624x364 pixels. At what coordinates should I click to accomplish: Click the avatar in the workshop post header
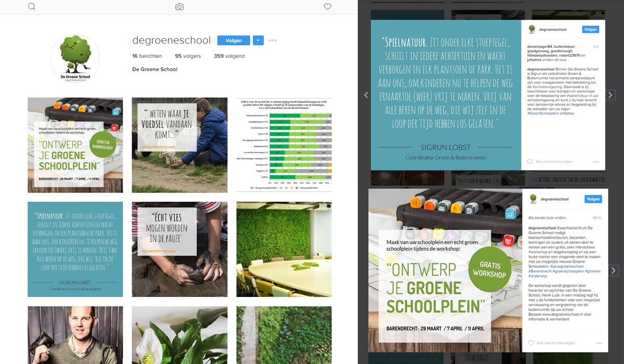(x=533, y=199)
